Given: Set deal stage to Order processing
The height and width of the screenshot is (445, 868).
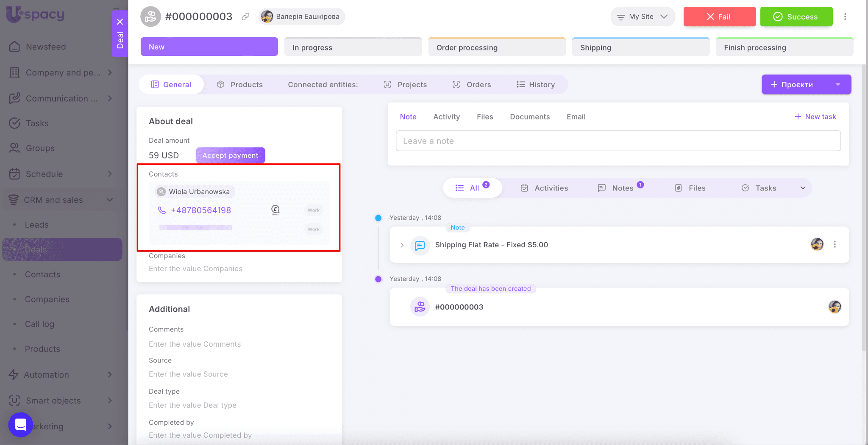Looking at the screenshot, I should (x=497, y=47).
